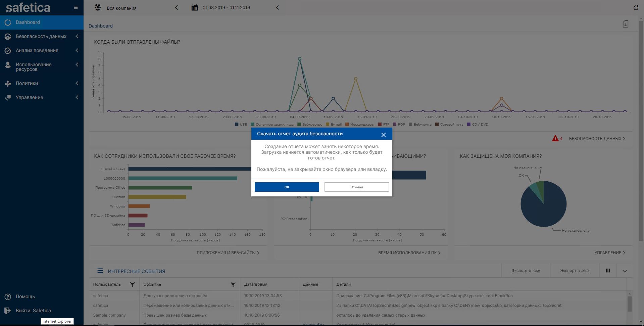
Task: Click the company group icon in top bar
Action: [98, 7]
